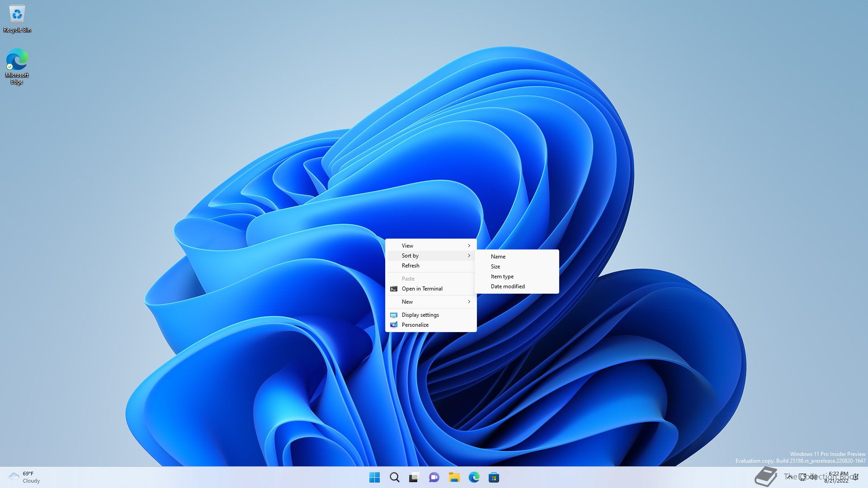Open Display settings from the context menu
This screenshot has height=488, width=868.
point(431,315)
